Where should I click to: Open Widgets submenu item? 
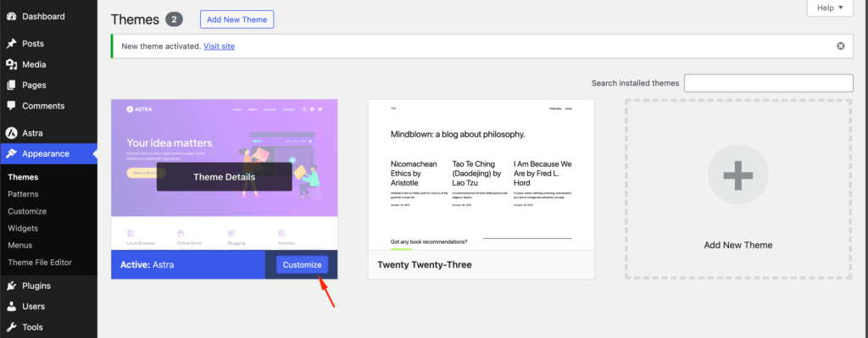pyautogui.click(x=23, y=228)
